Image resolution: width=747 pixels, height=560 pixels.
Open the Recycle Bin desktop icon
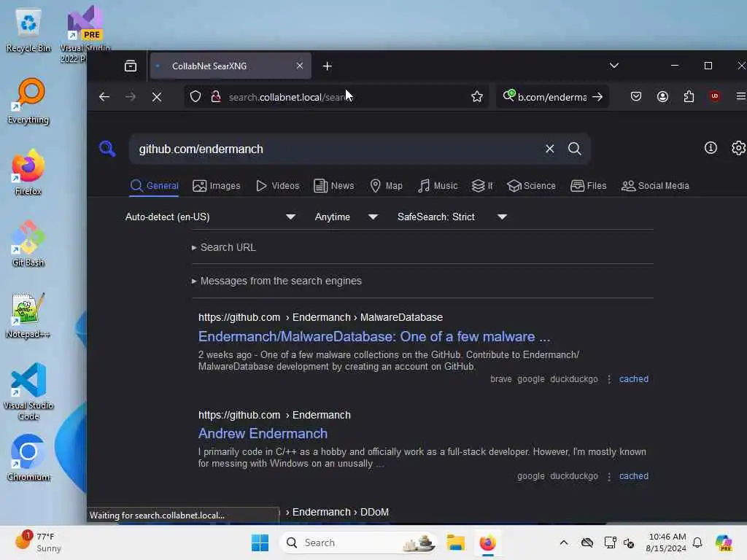pos(28,31)
